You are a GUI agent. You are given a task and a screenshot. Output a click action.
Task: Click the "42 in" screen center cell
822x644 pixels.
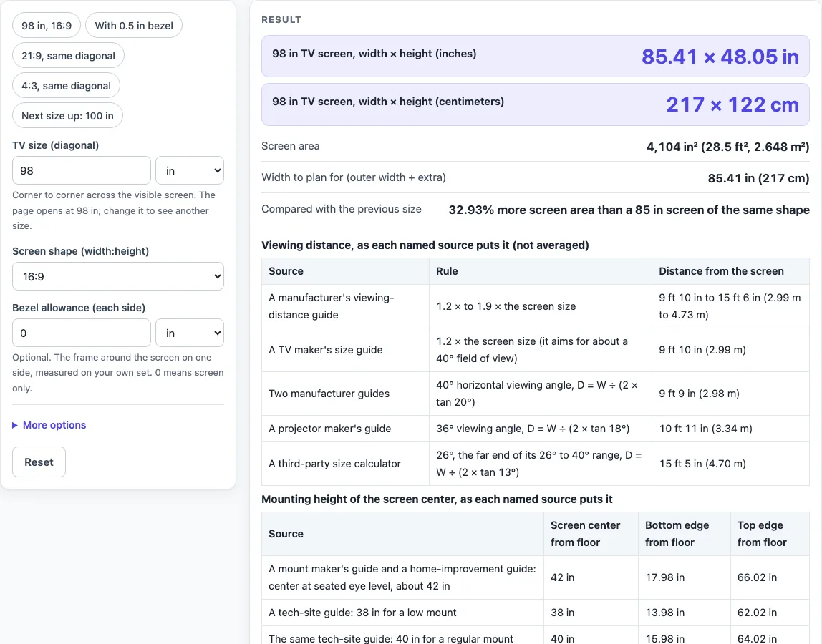591,577
